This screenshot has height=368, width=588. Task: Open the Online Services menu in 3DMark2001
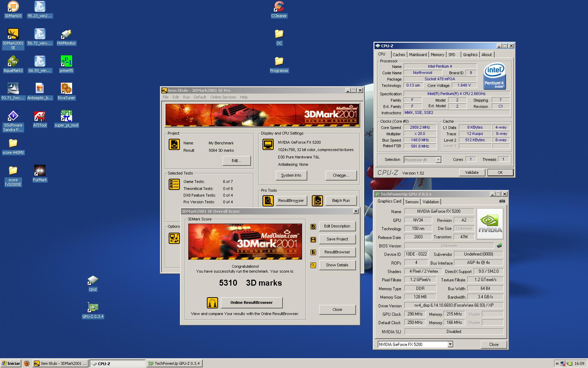(x=223, y=97)
